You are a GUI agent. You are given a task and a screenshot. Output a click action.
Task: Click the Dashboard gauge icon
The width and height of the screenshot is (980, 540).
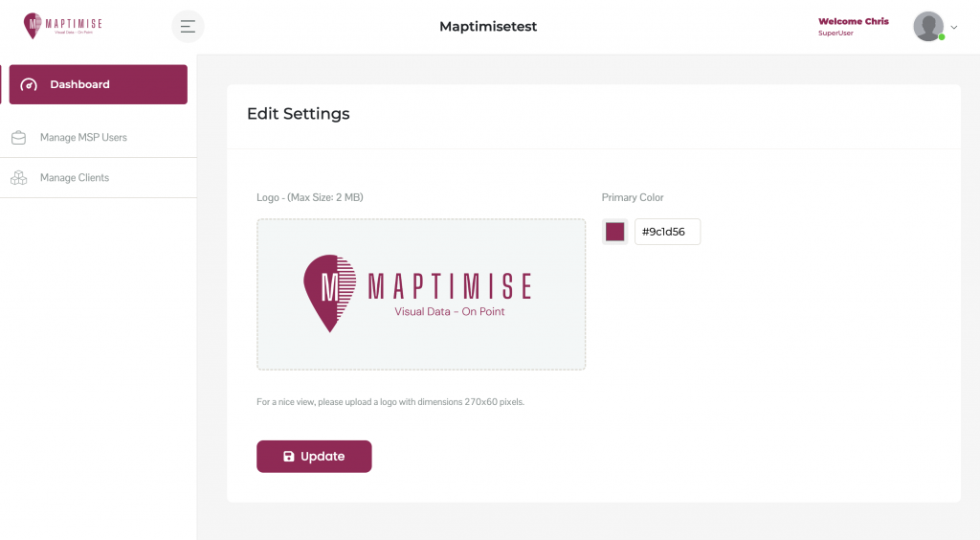click(29, 84)
